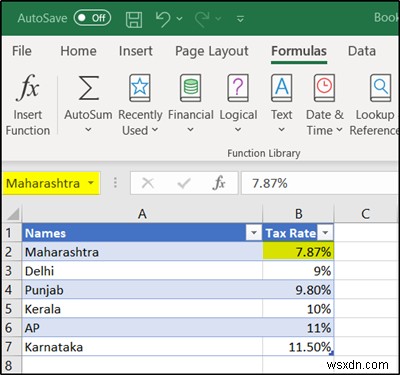Select column A header
The image size is (400, 375).
(142, 214)
